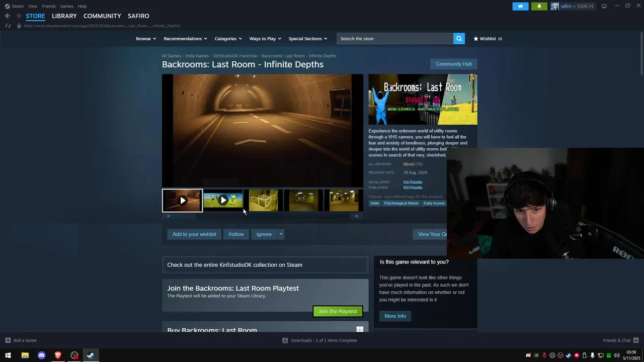Image resolution: width=644 pixels, height=362 pixels.
Task: Play the second colorful video thumbnail
Action: coord(223,201)
